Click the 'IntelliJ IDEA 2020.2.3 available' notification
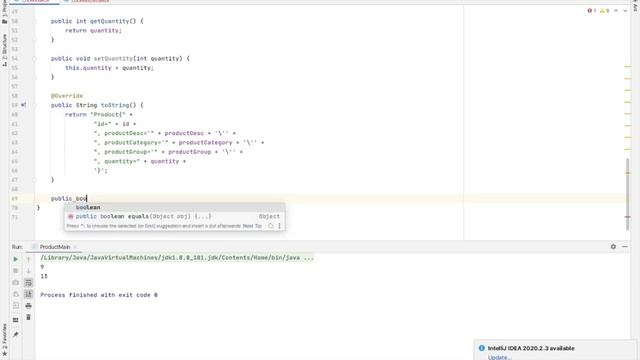 pyautogui.click(x=531, y=348)
